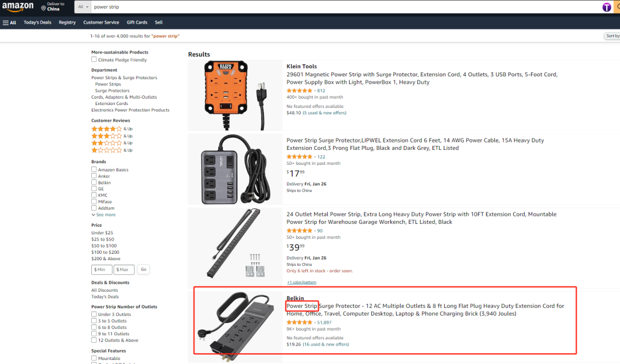Filter by one star & up rating
This screenshot has height=364, width=620.
pyautogui.click(x=107, y=150)
